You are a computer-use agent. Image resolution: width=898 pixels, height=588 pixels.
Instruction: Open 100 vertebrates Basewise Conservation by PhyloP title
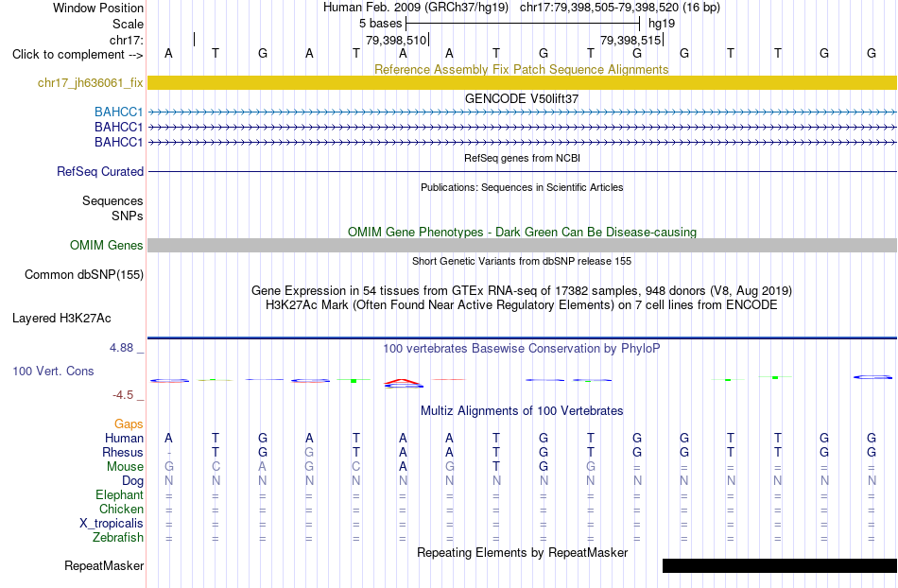[522, 348]
